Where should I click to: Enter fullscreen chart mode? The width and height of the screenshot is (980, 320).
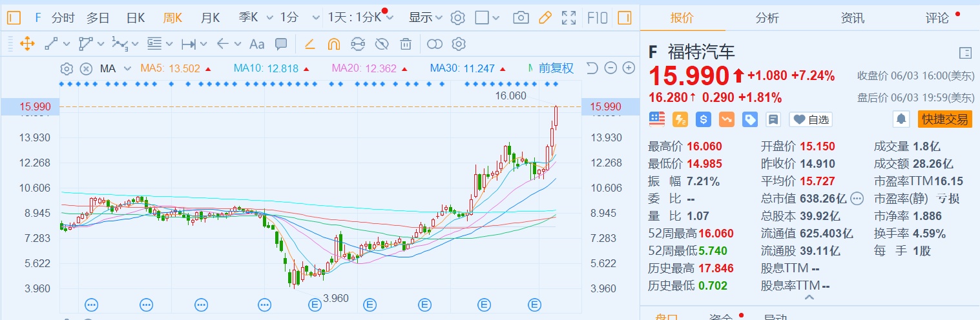(x=568, y=17)
